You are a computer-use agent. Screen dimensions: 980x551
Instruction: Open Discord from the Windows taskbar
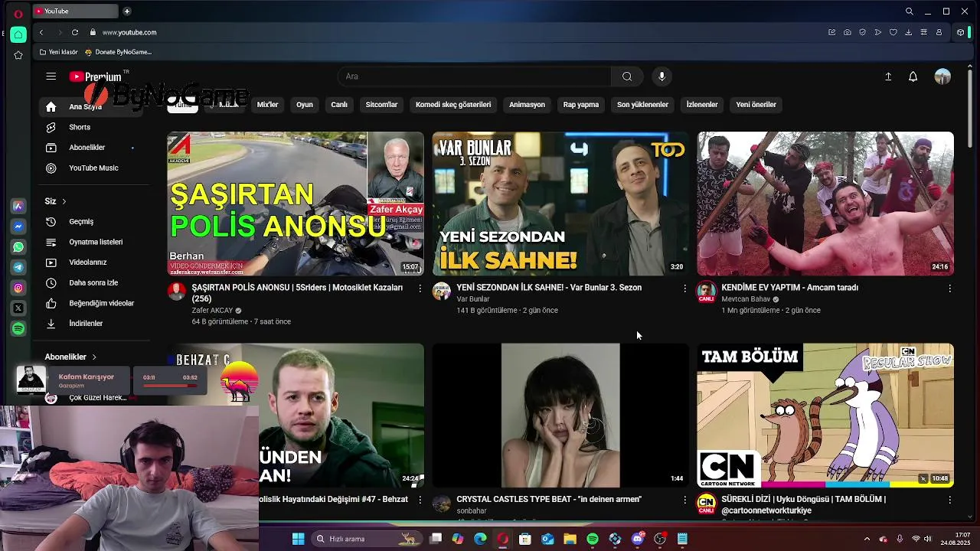click(x=638, y=539)
